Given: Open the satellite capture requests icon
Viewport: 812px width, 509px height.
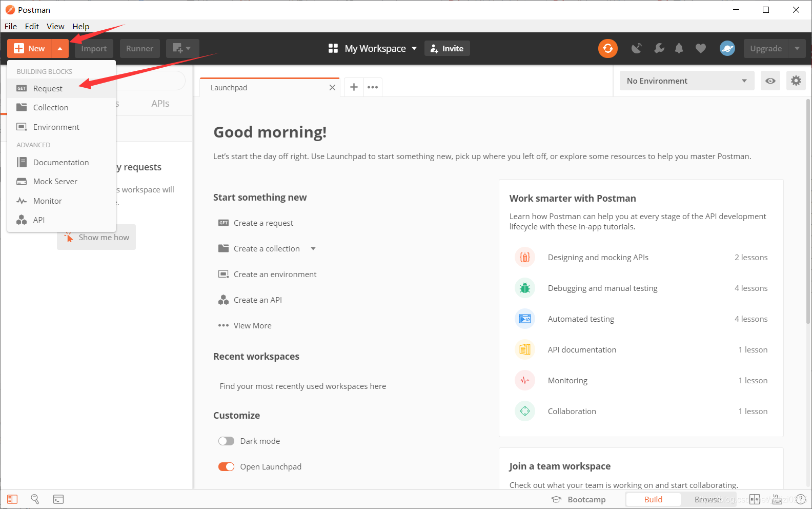Looking at the screenshot, I should (x=636, y=48).
